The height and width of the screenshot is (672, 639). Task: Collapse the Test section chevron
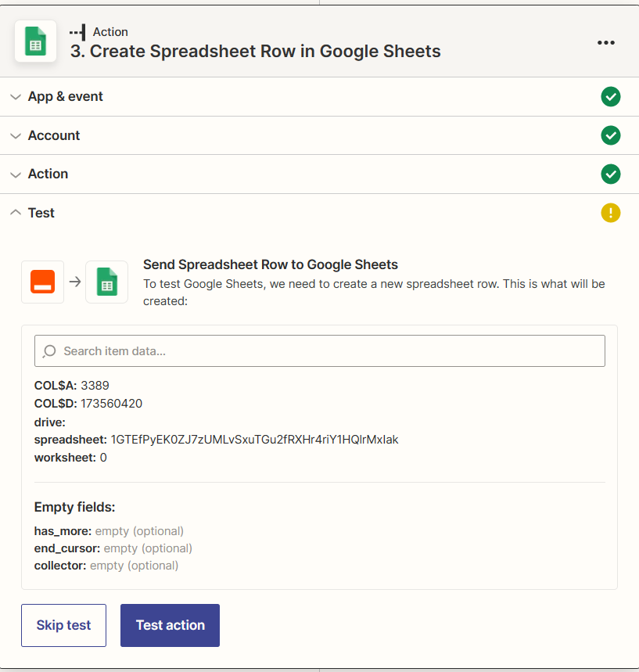point(16,213)
